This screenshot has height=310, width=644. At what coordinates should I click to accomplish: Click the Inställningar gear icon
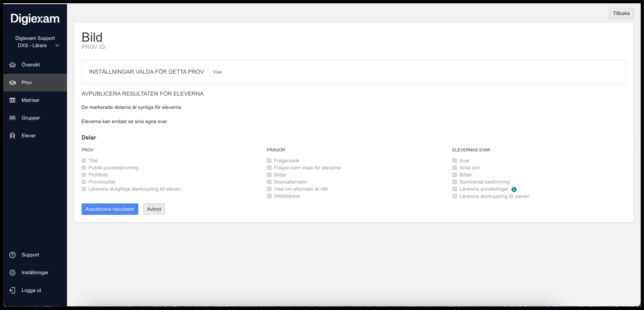tap(12, 273)
